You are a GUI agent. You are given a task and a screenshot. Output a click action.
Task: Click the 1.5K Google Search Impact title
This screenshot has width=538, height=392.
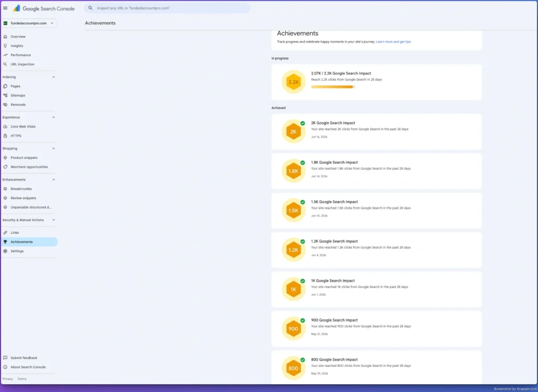[x=334, y=202]
